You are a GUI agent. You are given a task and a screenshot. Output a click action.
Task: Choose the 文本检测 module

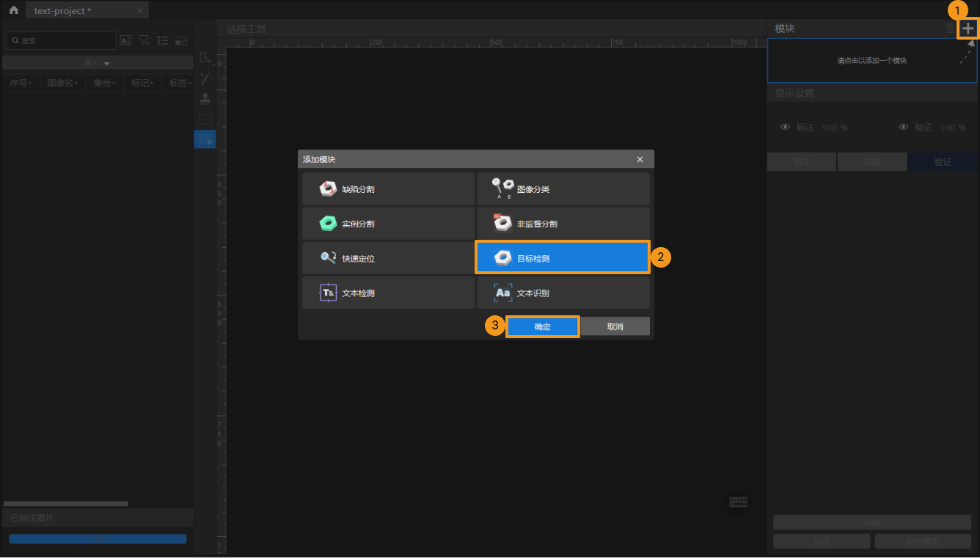[x=388, y=293]
